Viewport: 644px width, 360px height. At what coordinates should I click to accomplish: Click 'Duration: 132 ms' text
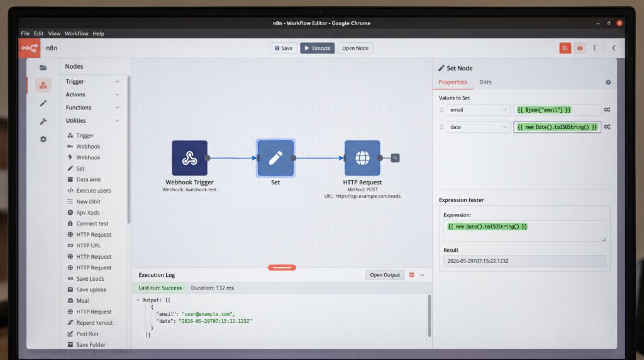pyautogui.click(x=213, y=288)
